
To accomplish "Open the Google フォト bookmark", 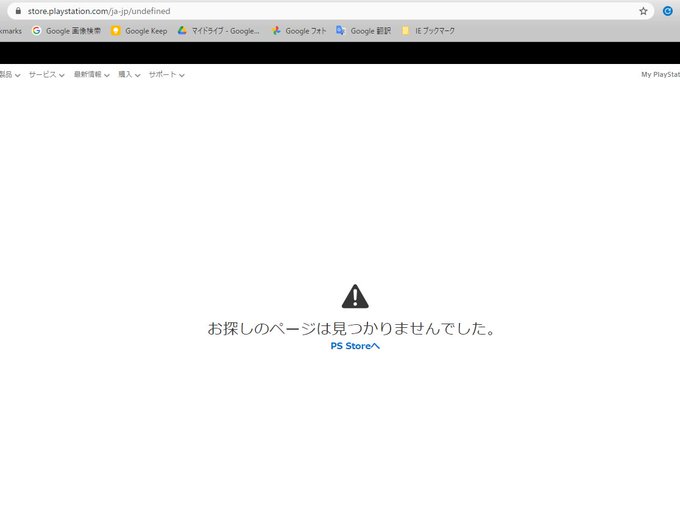I will click(x=299, y=31).
